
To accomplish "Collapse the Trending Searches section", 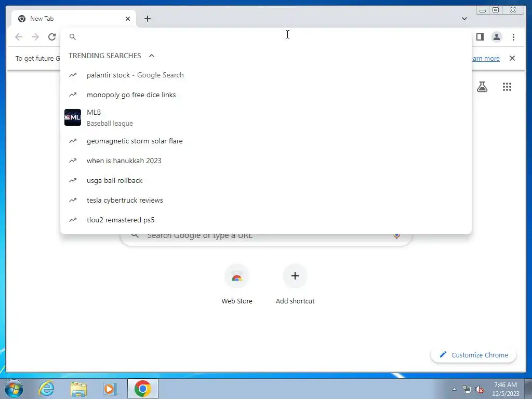I will tap(152, 56).
